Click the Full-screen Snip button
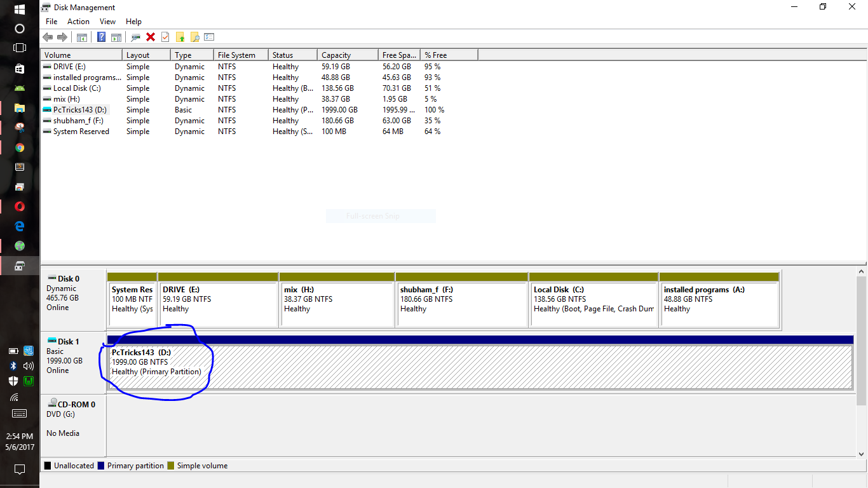 (381, 215)
